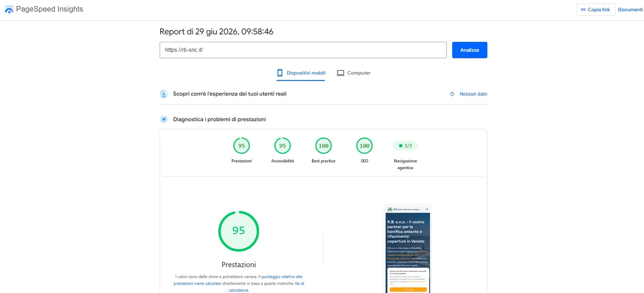Click the real users experience icon
Viewport: 644px width, 293px height.
pos(164,94)
